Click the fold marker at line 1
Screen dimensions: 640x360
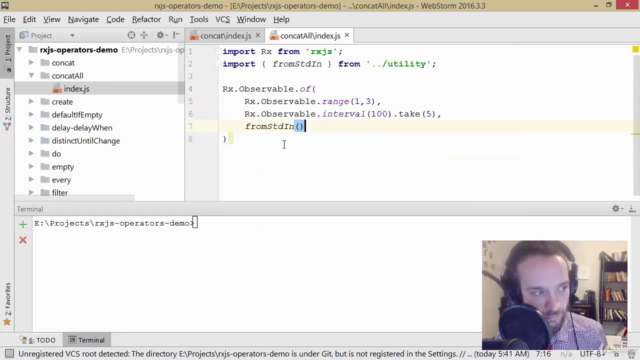click(x=218, y=51)
